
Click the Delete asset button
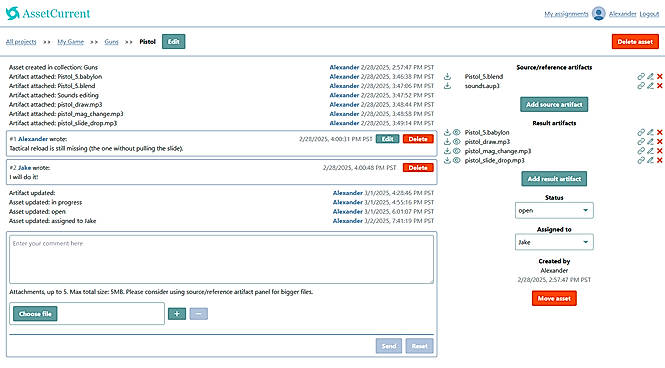click(635, 42)
